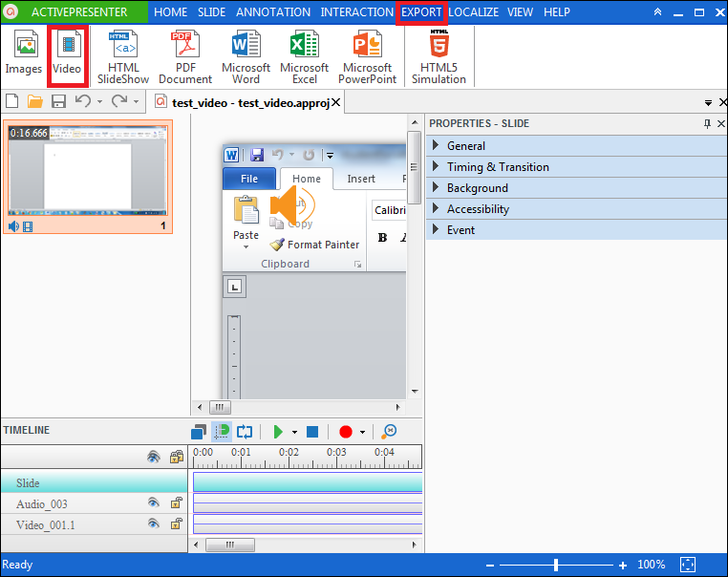The image size is (728, 577).
Task: Expand the Event properties section
Action: pyautogui.click(x=576, y=230)
